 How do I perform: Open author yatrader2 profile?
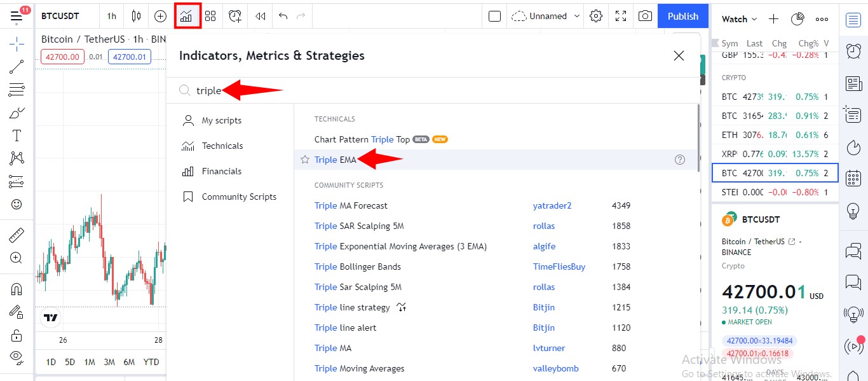click(552, 205)
